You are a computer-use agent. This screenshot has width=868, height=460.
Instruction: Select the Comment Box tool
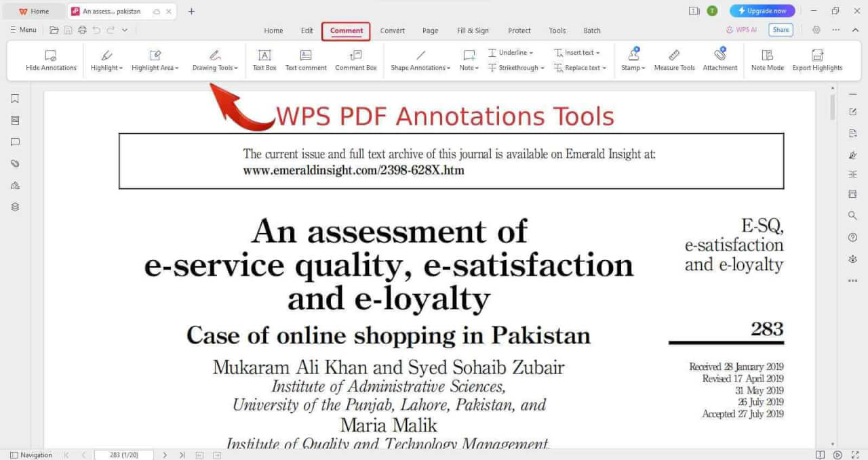point(355,60)
